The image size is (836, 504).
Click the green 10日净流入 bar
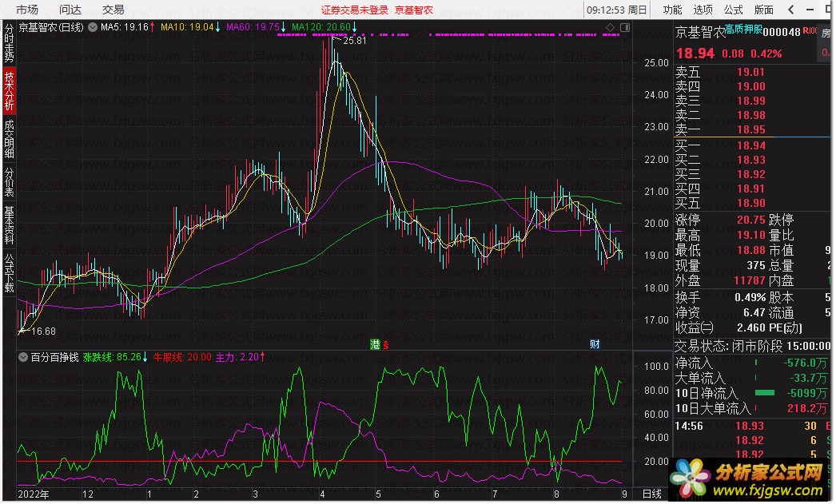click(765, 393)
